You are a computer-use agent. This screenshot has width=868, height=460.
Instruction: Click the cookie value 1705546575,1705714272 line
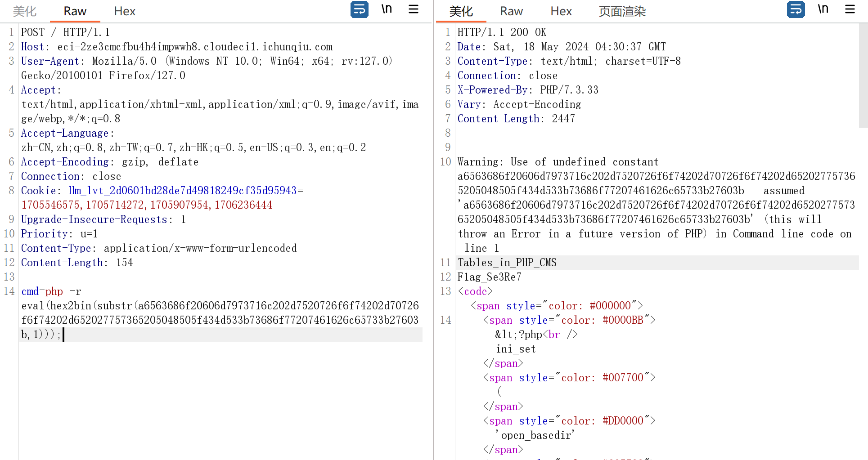(147, 205)
